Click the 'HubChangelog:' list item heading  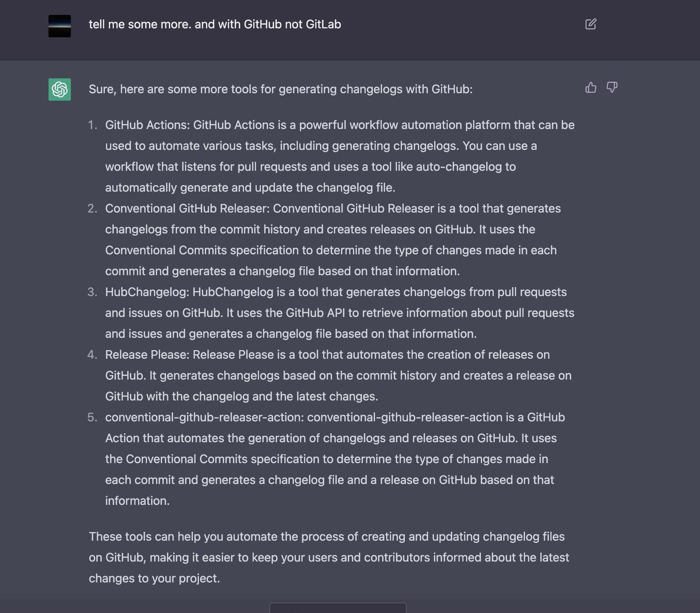[x=147, y=292]
